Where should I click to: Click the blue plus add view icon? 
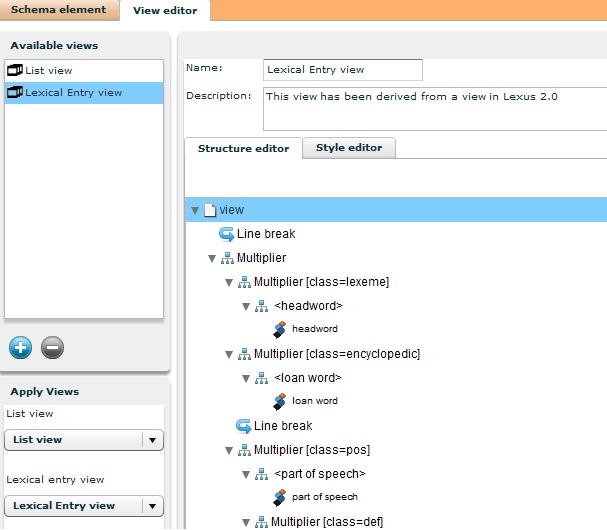[21, 347]
